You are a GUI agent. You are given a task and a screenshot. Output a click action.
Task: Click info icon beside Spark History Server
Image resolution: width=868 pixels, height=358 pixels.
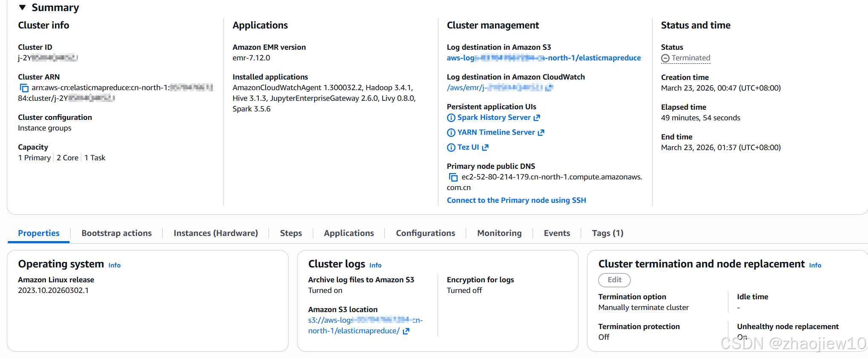pos(451,118)
